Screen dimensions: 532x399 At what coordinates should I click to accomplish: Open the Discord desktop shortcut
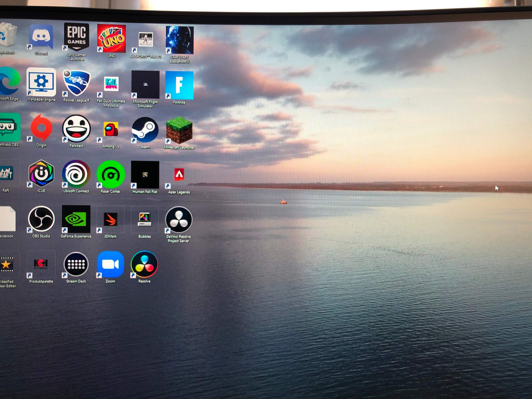coord(41,37)
